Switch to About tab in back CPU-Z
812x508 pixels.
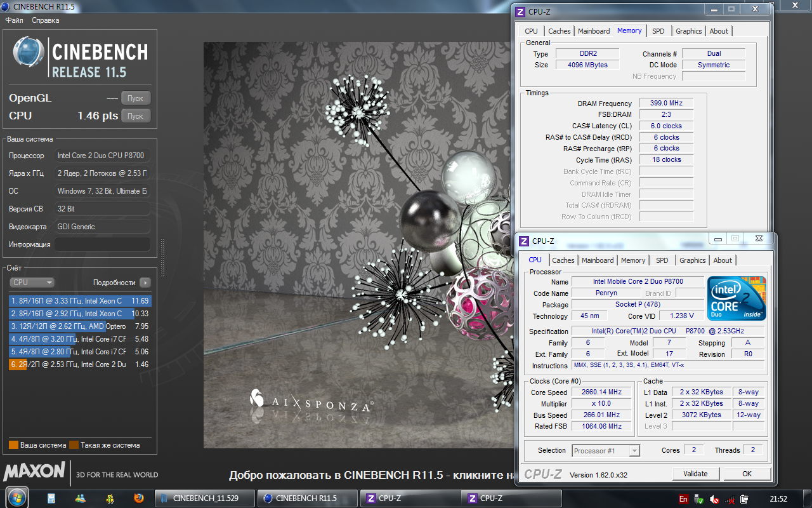point(719,31)
